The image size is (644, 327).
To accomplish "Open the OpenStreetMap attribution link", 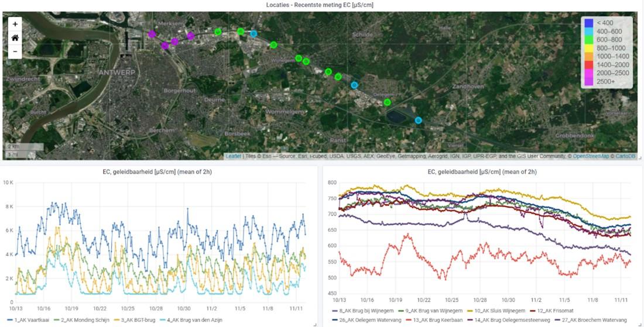I will (x=591, y=156).
